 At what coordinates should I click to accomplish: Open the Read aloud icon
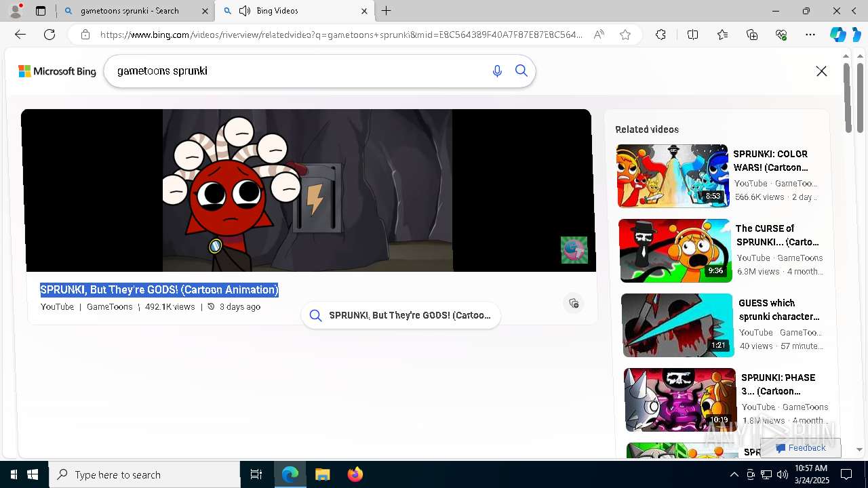tap(599, 35)
